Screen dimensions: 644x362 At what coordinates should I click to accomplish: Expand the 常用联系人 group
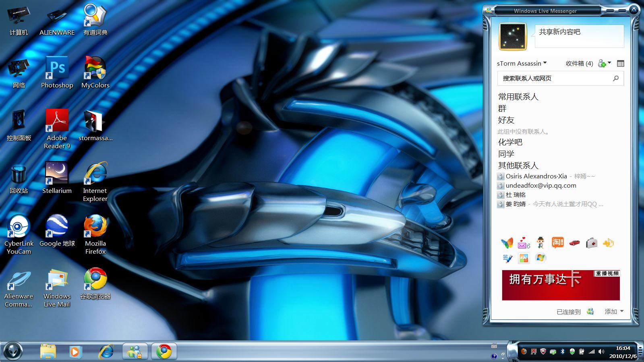click(518, 97)
